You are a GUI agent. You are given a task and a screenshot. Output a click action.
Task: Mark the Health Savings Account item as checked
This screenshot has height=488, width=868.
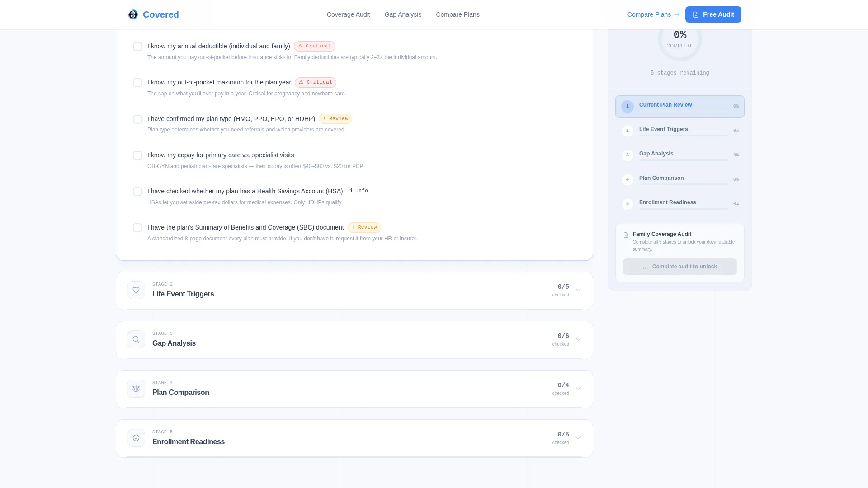pos(137,192)
